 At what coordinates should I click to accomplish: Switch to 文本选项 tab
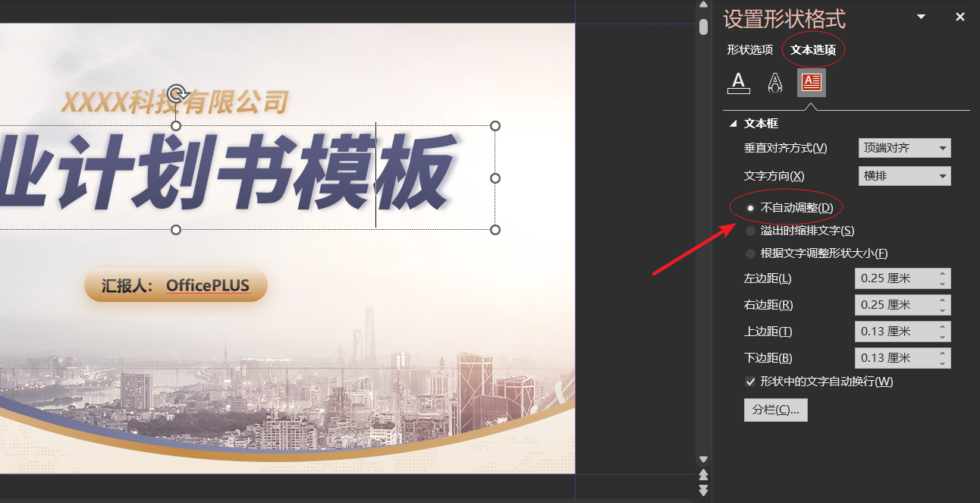813,50
